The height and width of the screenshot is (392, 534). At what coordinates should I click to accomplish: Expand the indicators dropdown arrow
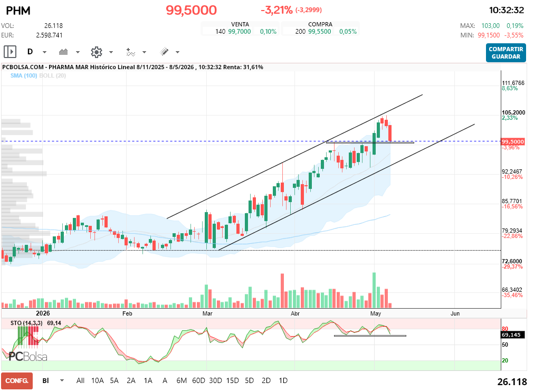coord(145,52)
